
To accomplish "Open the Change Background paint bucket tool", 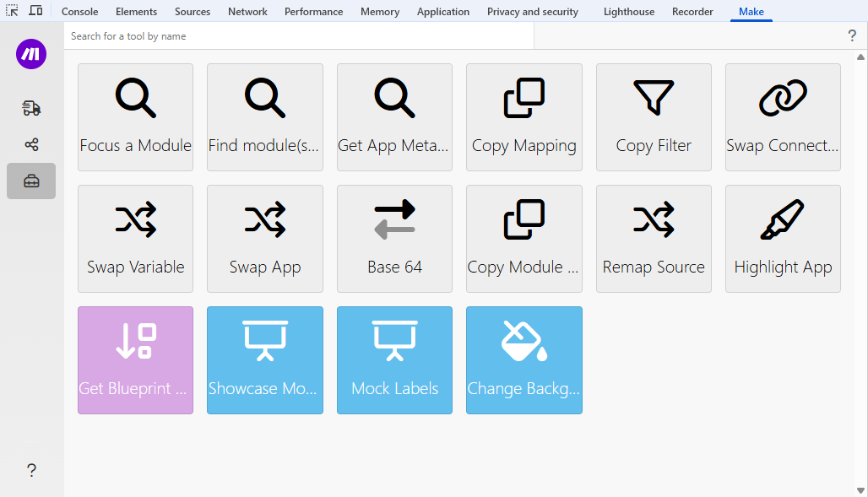I will click(x=524, y=360).
